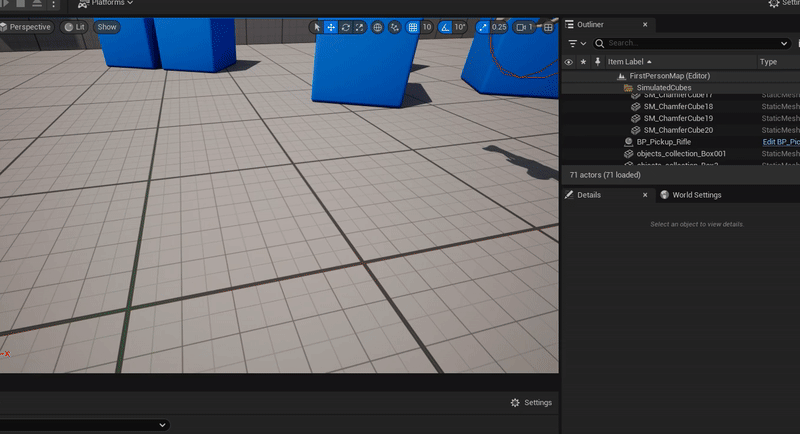Click the Outliner search magnifier icon

(x=600, y=43)
